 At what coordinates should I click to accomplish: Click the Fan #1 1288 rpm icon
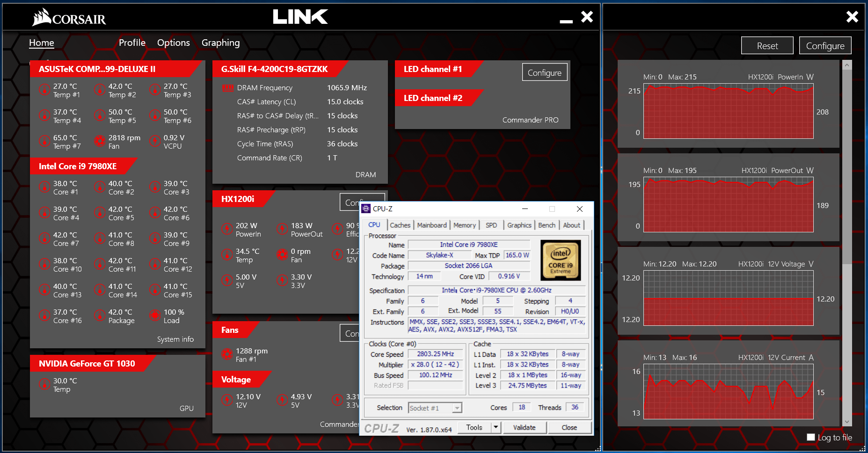(x=227, y=354)
